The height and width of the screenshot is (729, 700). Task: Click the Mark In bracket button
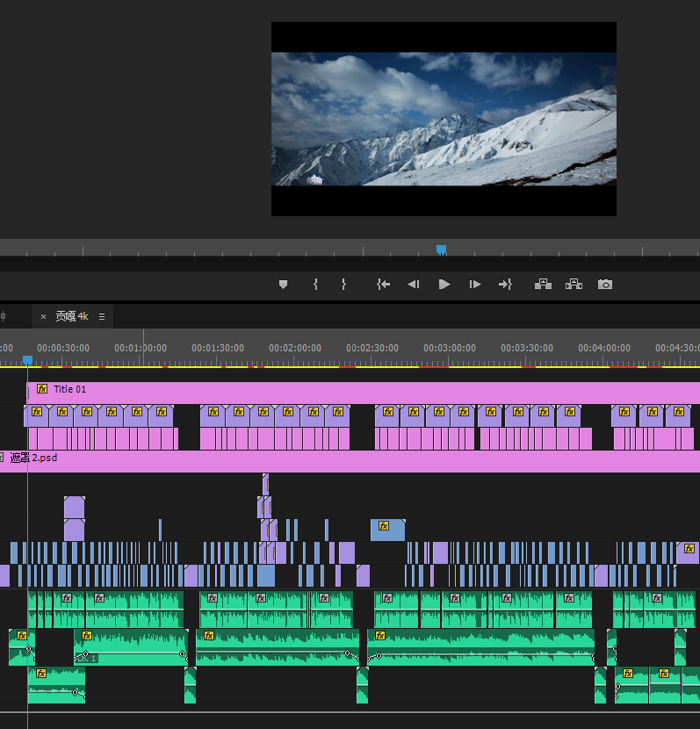(x=315, y=284)
